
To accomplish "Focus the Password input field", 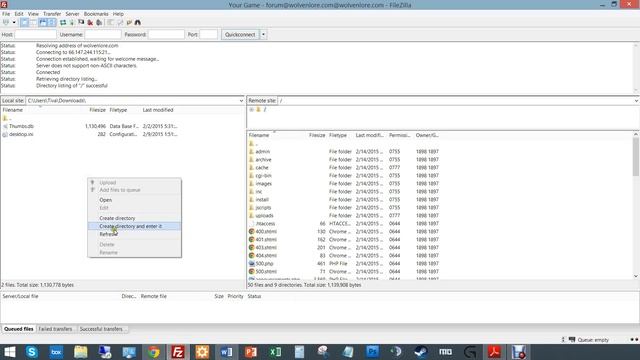I will click(x=166, y=35).
